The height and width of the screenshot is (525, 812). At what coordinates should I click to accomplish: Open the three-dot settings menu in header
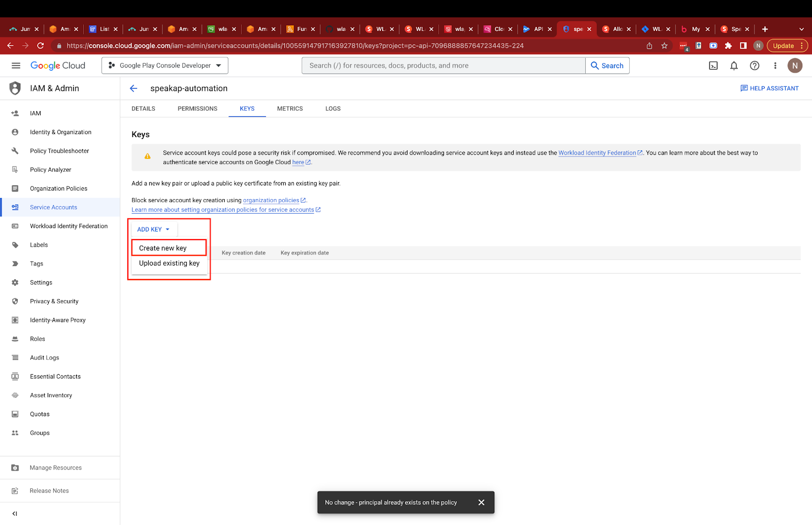775,65
